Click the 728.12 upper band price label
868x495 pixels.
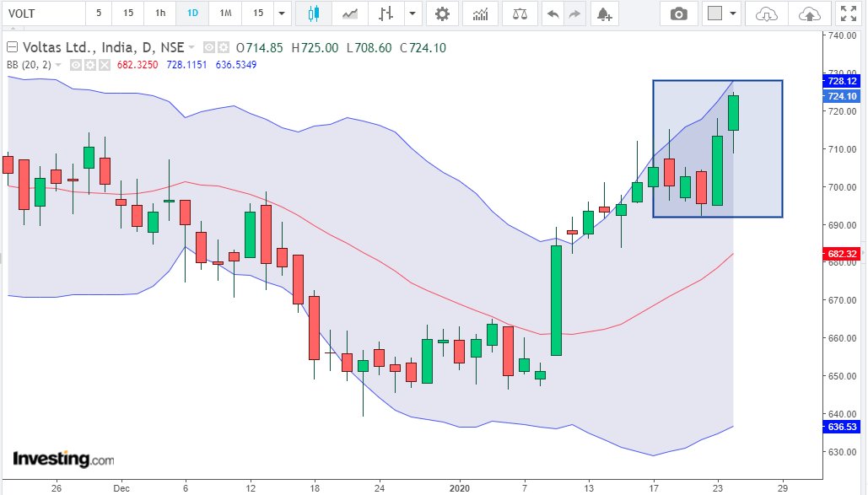coord(842,81)
